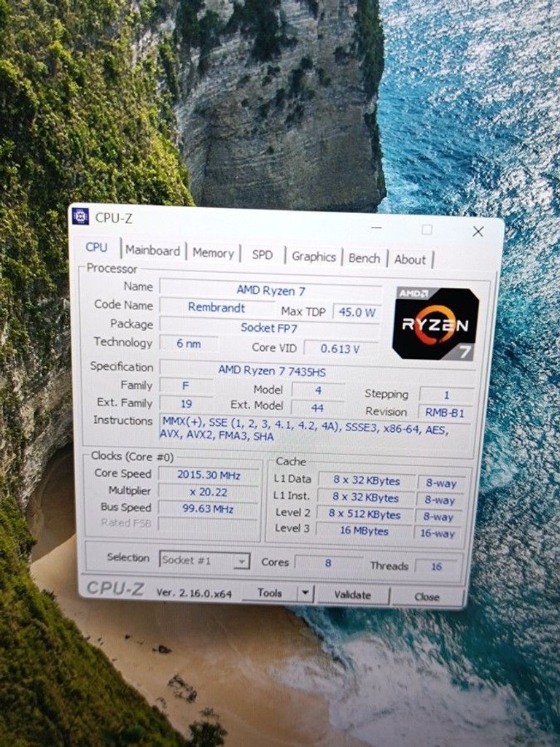Click the L1 Data size 8 x 32 KBytes
The height and width of the screenshot is (747, 560).
[x=366, y=481]
